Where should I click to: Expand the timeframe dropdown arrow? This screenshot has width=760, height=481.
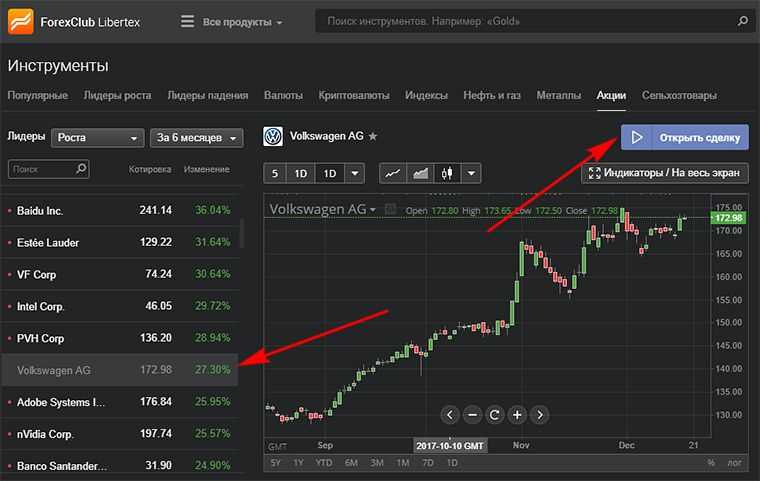(355, 173)
